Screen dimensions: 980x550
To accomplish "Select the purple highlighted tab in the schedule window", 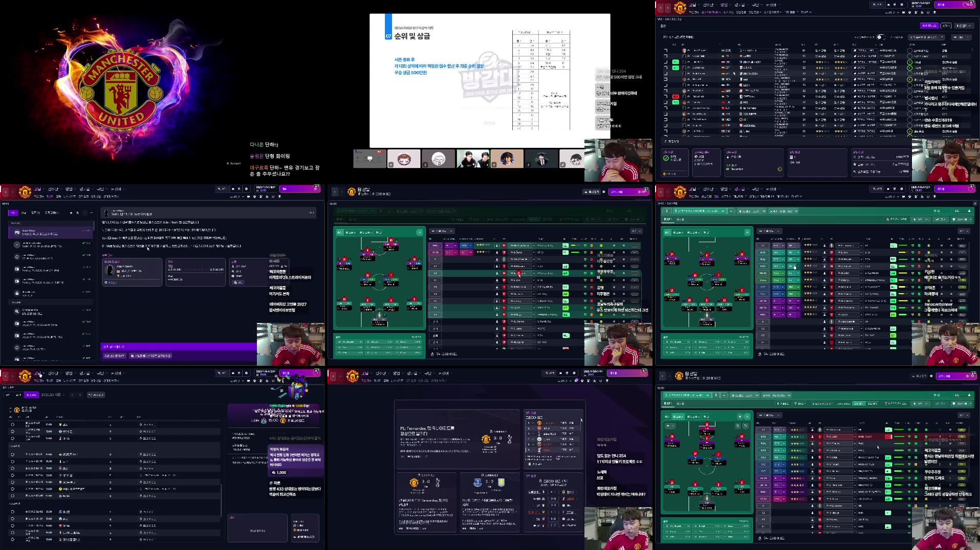I will 32,395.
